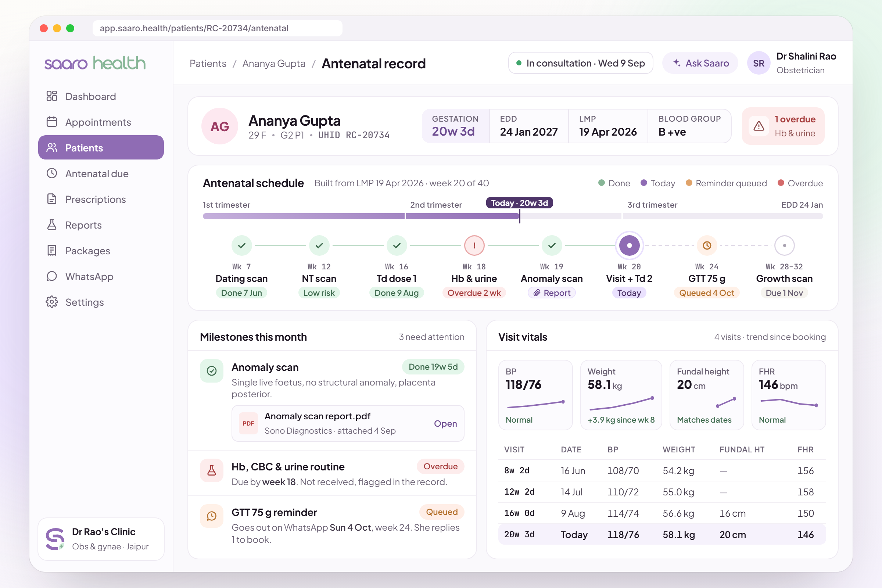
Task: Open Reports flask icon in sidebar
Action: tap(52, 225)
